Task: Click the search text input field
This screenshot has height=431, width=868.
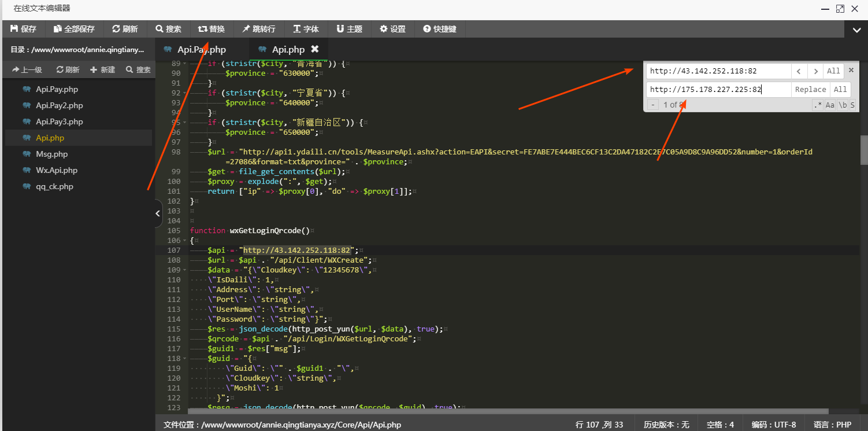Action: tap(718, 71)
